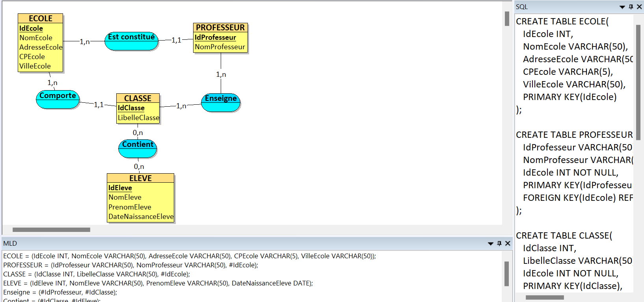The image size is (644, 302).
Task: Click the 'CREATE TABLE ECOLE(' SQL line
Action: tap(562, 21)
